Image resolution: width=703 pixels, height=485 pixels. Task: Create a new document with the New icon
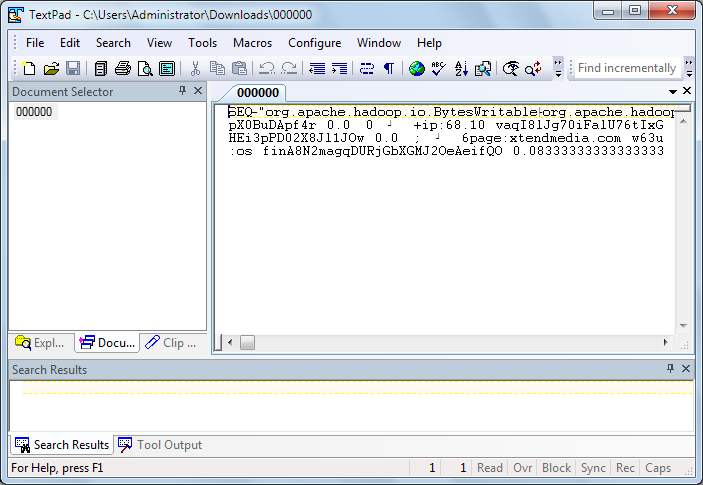[x=29, y=68]
